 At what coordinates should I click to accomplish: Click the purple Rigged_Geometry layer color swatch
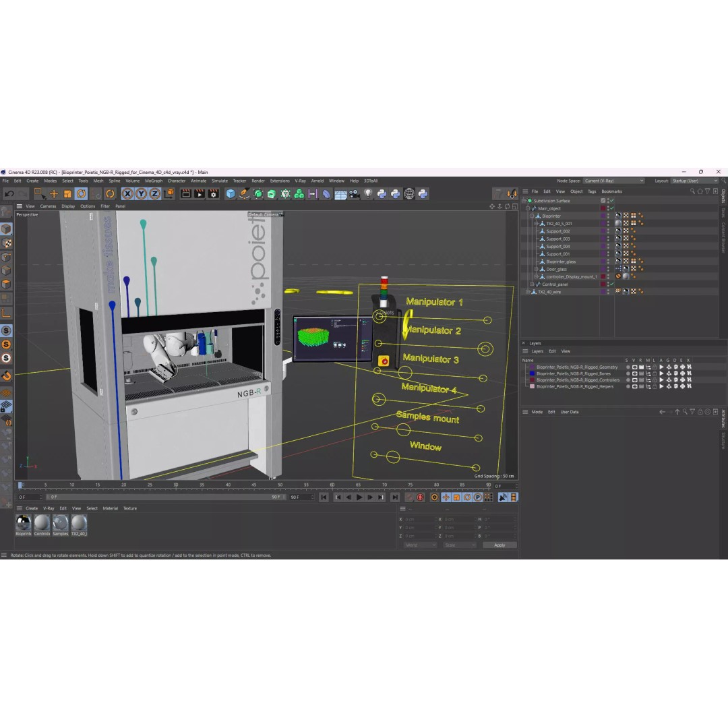(532, 367)
